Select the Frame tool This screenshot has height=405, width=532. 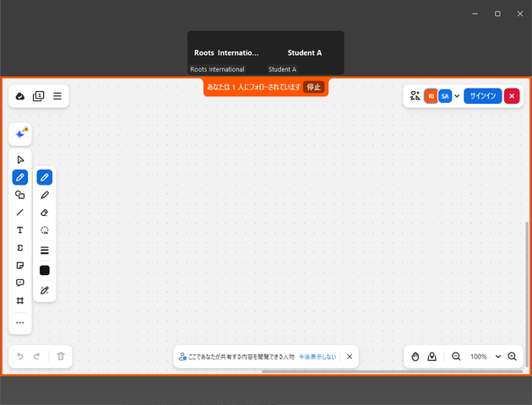click(20, 300)
